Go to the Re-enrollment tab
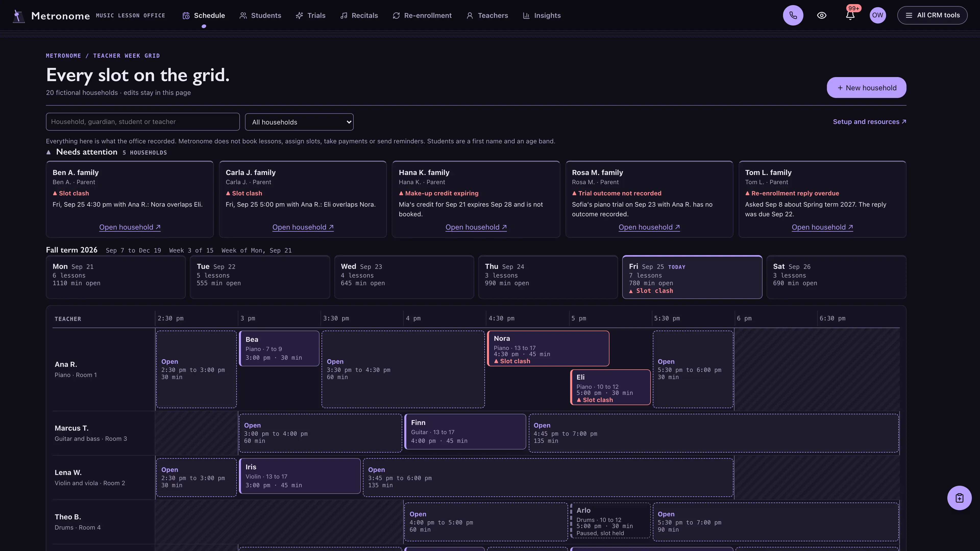Image resolution: width=980 pixels, height=551 pixels. coord(422,16)
